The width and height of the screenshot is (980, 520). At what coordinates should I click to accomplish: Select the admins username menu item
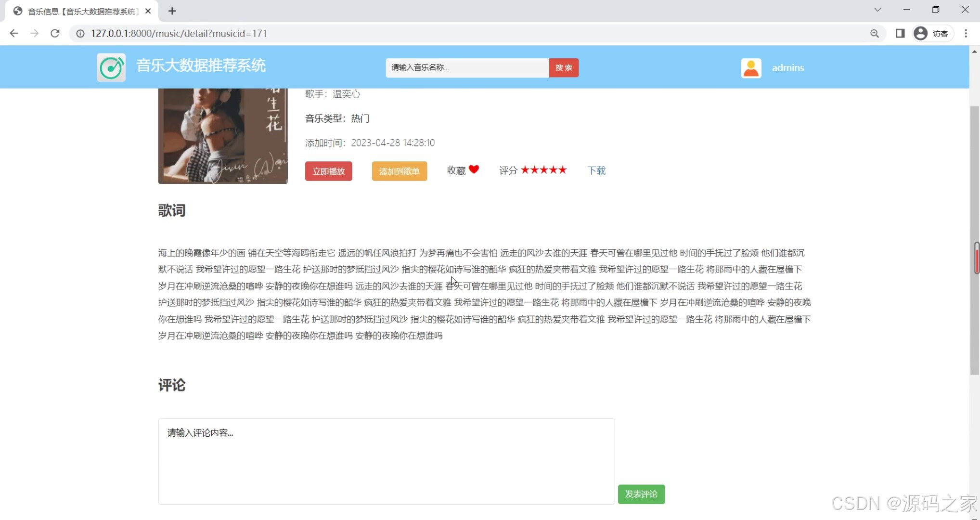click(x=788, y=67)
